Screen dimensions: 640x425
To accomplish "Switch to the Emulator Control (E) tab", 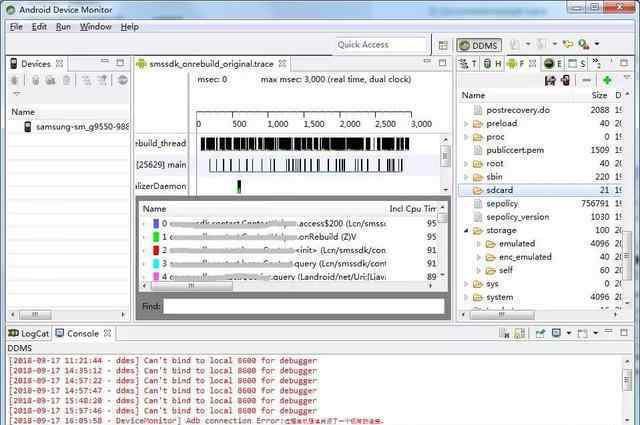I will 553,64.
